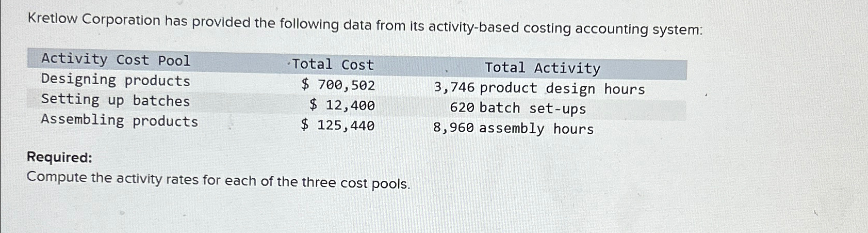Click the 'Total Activity' column header
868x233 pixels.
pos(543,68)
